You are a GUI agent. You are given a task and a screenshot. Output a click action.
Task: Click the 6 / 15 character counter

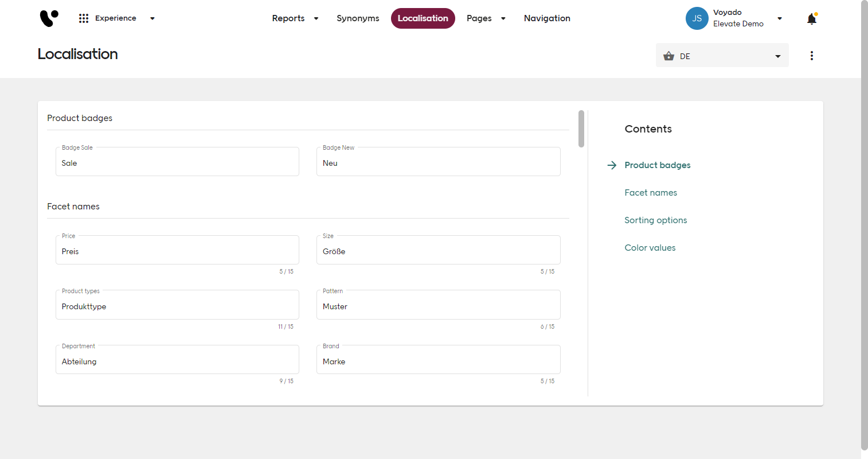tap(548, 326)
